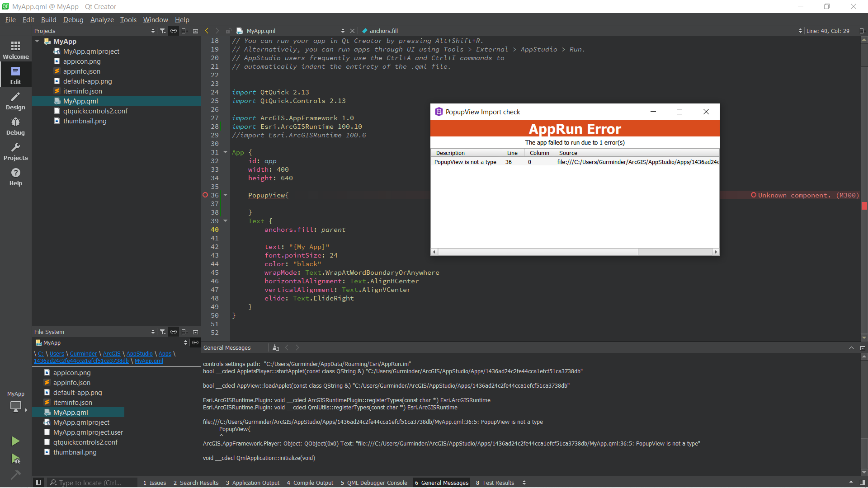Click the AppStudio breadcrumb link
The image size is (868, 488).
click(139, 354)
